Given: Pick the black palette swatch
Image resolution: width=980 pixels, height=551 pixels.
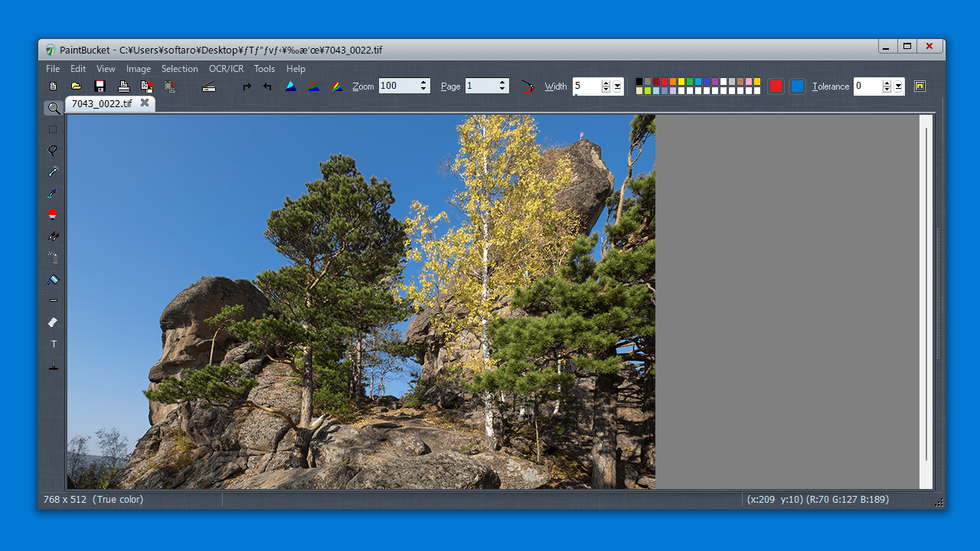Looking at the screenshot, I should [639, 82].
